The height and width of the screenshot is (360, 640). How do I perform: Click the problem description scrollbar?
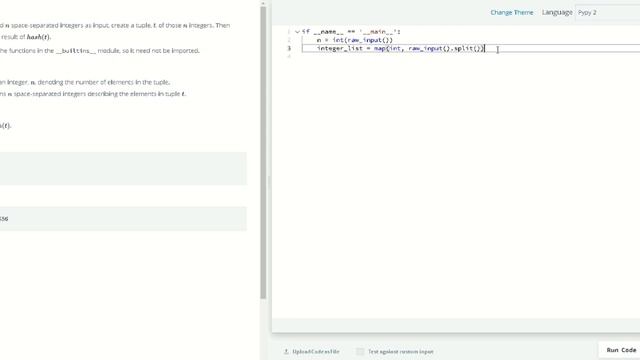(x=263, y=153)
